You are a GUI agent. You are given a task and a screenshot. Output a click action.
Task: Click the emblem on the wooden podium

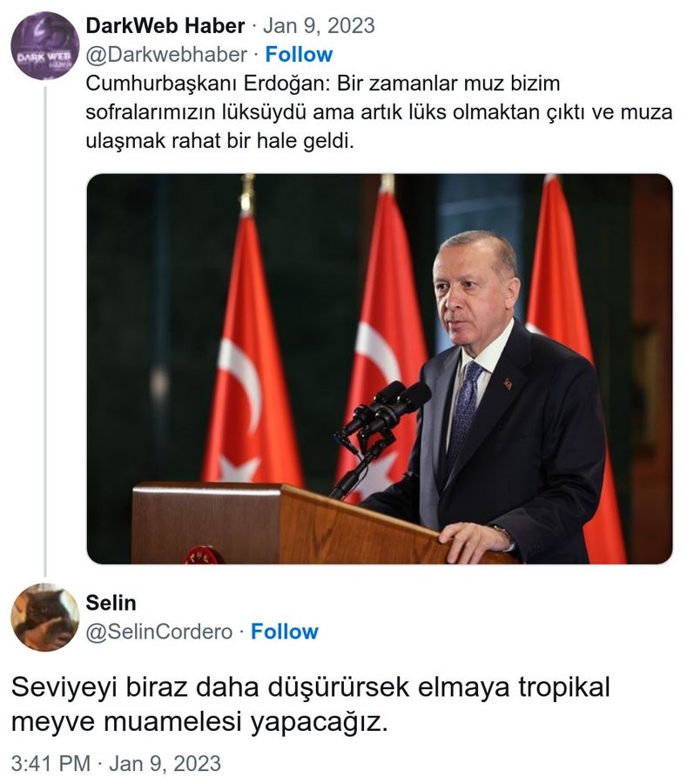(x=202, y=555)
